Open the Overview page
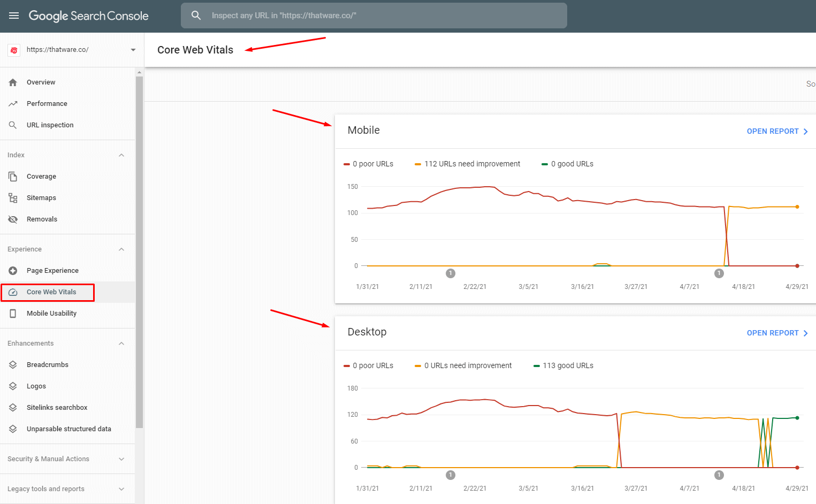The width and height of the screenshot is (816, 504). (x=67, y=82)
